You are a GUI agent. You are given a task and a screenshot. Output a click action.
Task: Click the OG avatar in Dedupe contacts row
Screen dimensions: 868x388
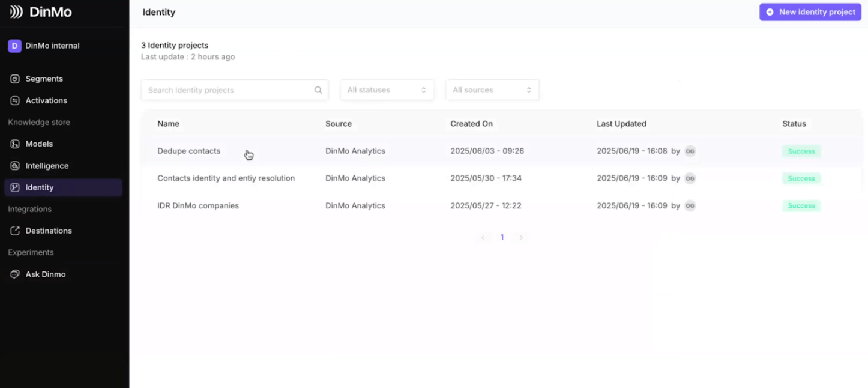point(690,151)
